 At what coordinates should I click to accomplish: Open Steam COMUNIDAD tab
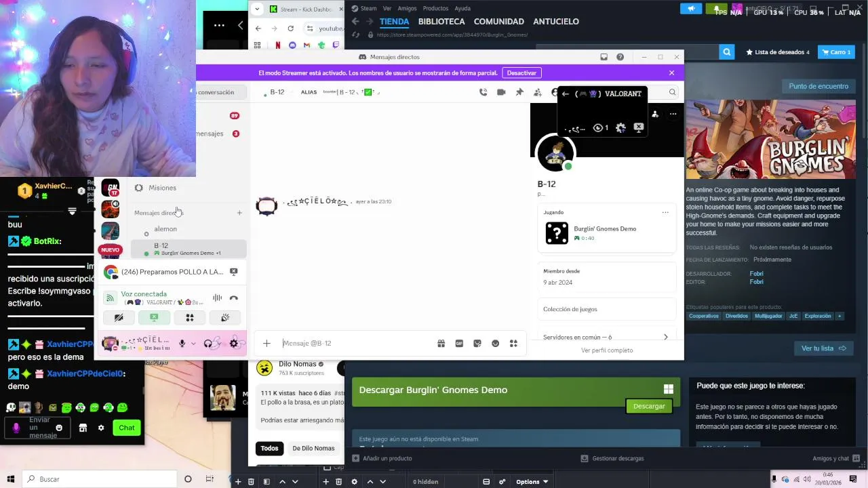pyautogui.click(x=498, y=22)
